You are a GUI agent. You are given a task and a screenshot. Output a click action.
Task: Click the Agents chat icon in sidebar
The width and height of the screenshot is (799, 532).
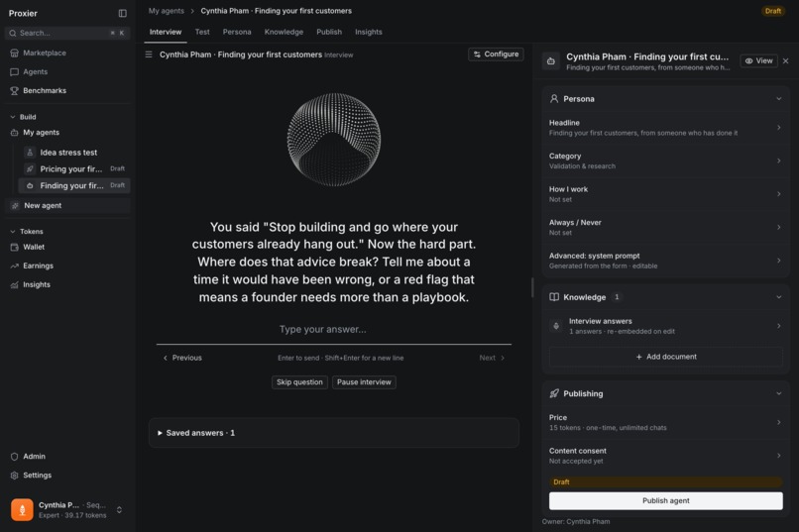(x=14, y=71)
